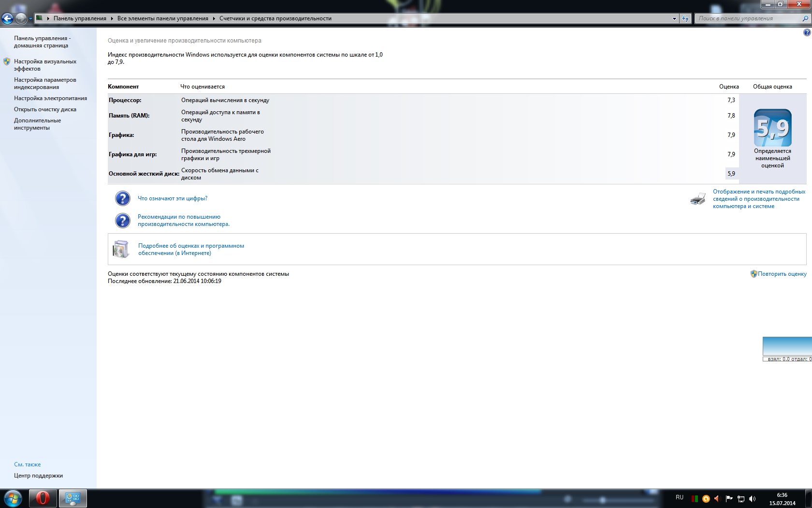
Task: Click the software box icon beside 'Подробнее об оценках'
Action: (x=121, y=249)
